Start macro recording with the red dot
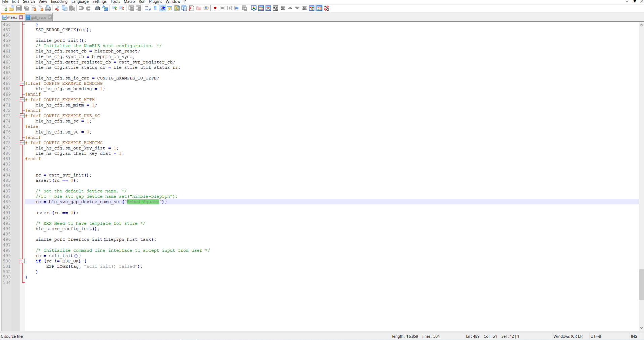The width and height of the screenshot is (644, 340). (215, 8)
